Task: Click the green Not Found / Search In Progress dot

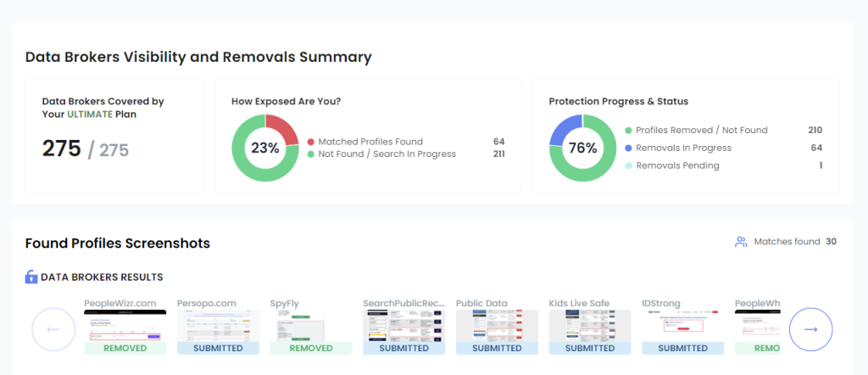Action: (310, 154)
